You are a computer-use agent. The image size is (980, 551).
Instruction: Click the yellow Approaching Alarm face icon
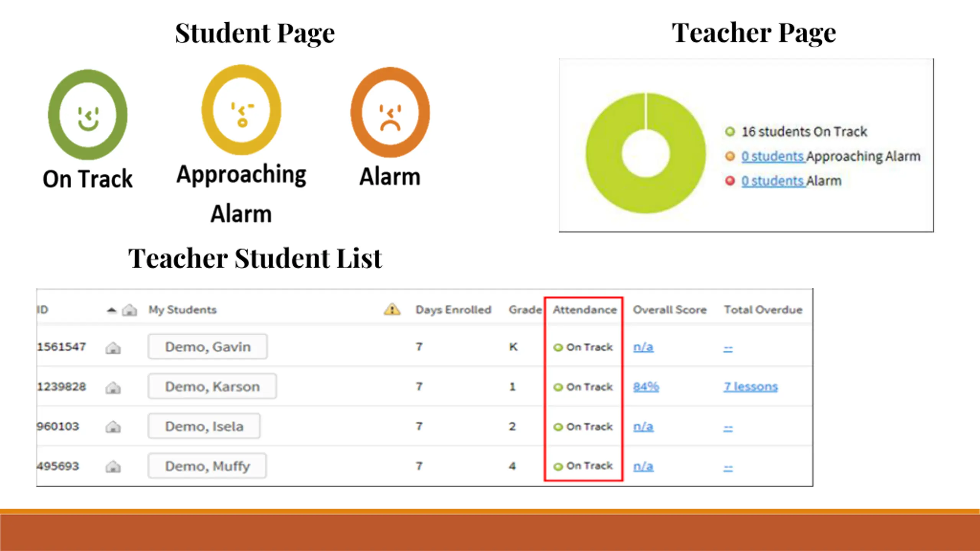242,110
